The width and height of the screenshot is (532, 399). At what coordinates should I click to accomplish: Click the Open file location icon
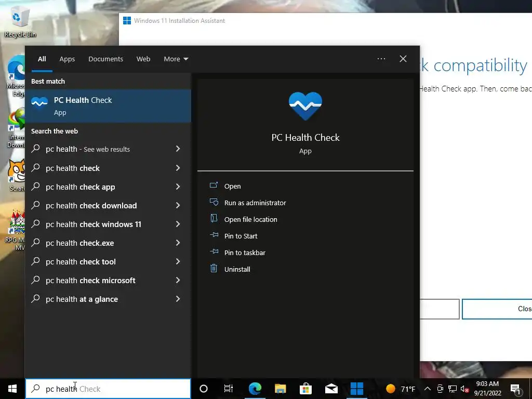214,219
